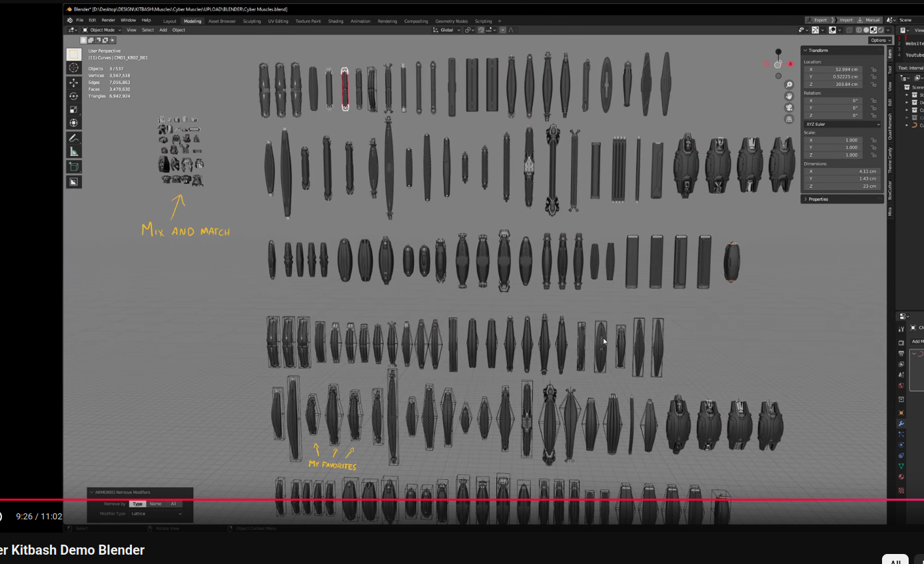Toggle snapping magnet button
This screenshot has width=924, height=564.
click(x=481, y=30)
